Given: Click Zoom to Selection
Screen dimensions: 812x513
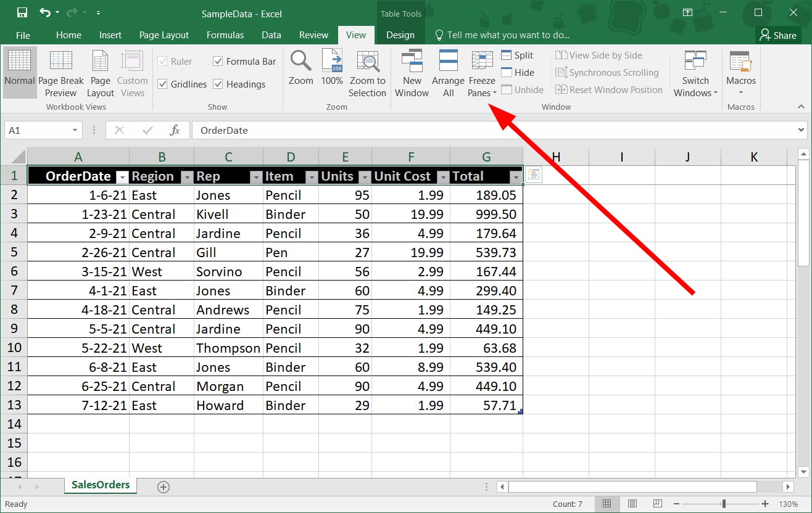Looking at the screenshot, I should [367, 72].
